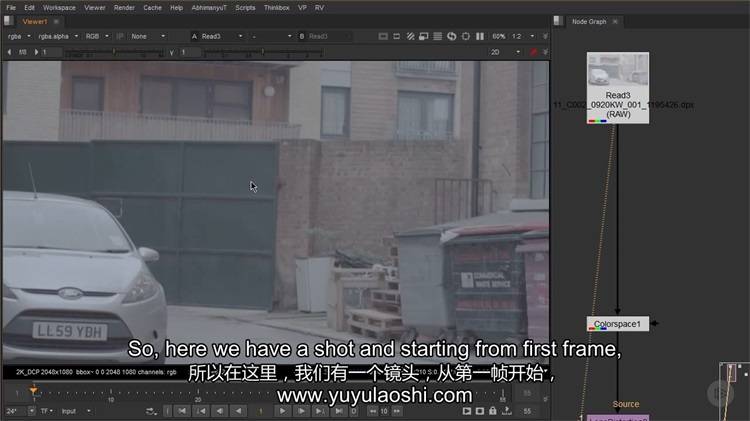Click the 60% zoom field

499,36
